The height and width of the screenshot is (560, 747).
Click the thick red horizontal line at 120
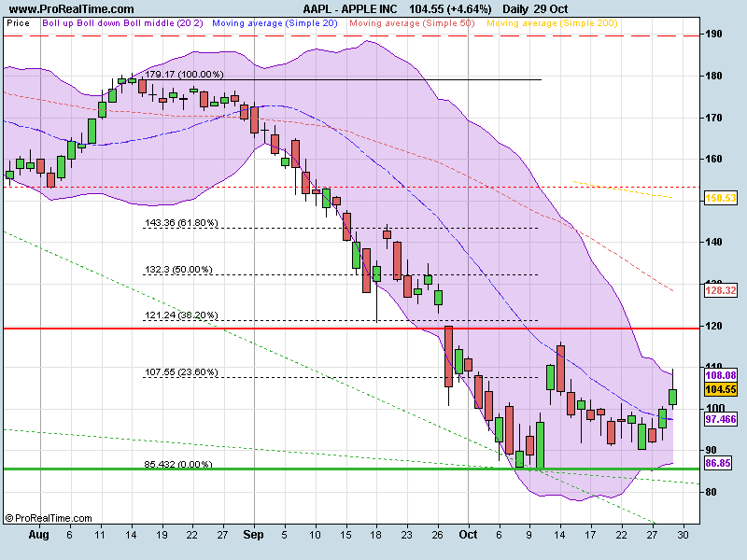point(352,329)
